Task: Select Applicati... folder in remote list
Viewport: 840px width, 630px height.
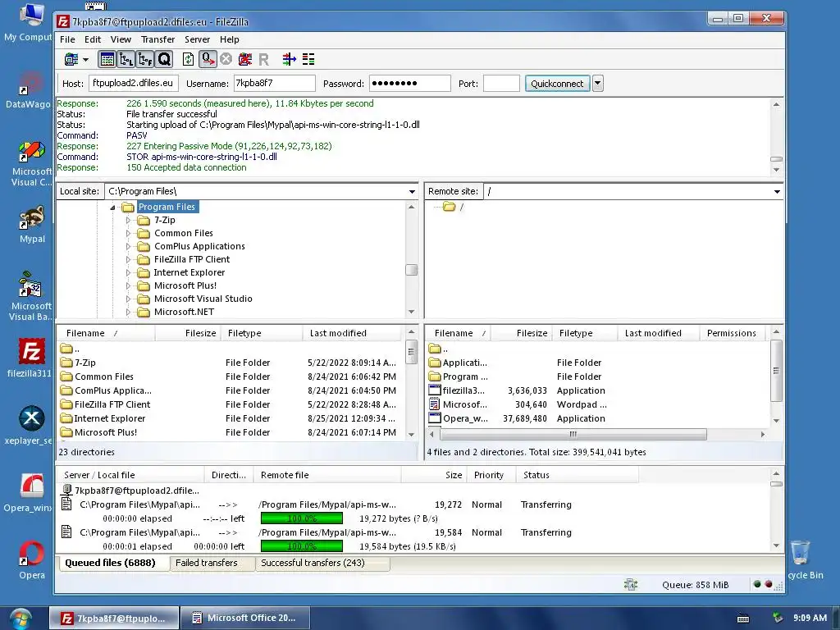Action: click(x=597, y=363)
